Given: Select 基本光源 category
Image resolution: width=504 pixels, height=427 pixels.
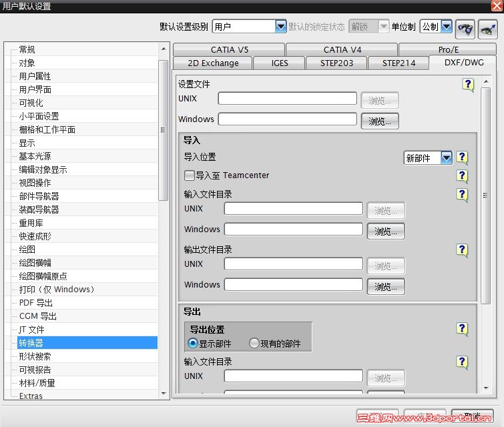Looking at the screenshot, I should (35, 156).
